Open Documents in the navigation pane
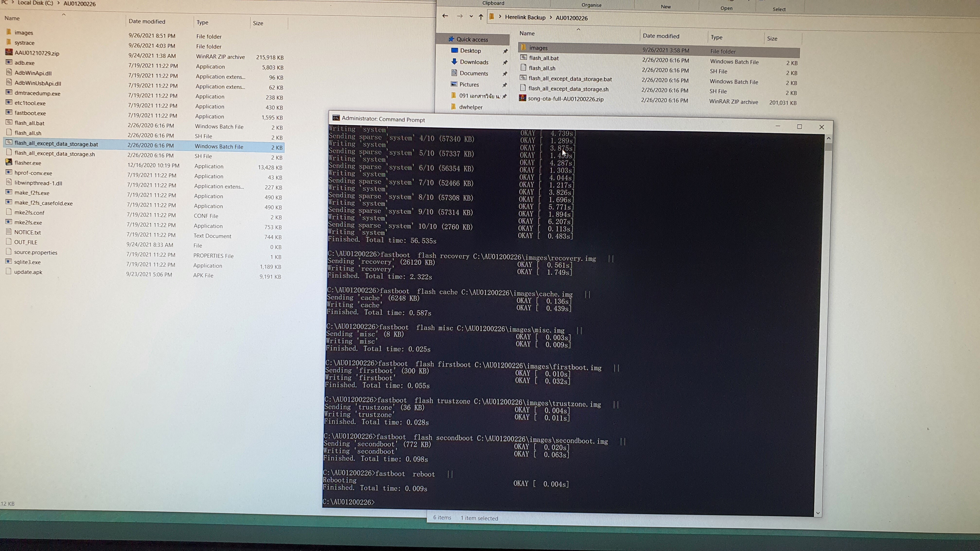 coord(474,73)
